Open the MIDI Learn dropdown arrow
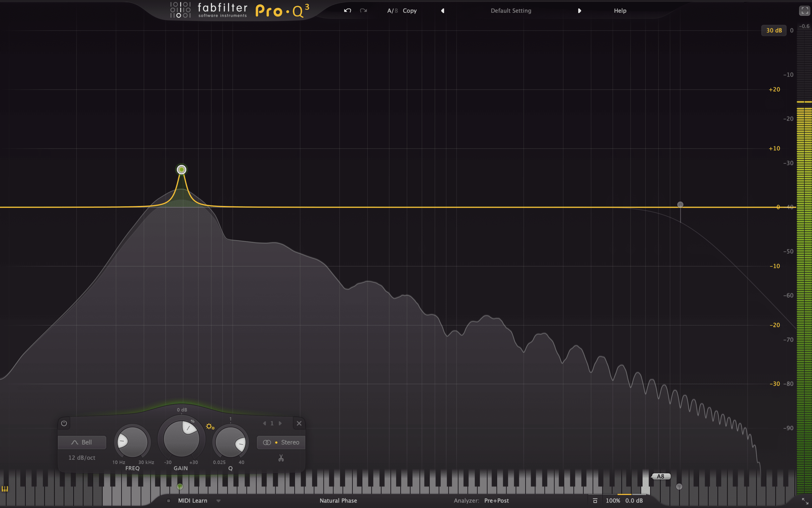This screenshot has height=508, width=812. tap(219, 501)
